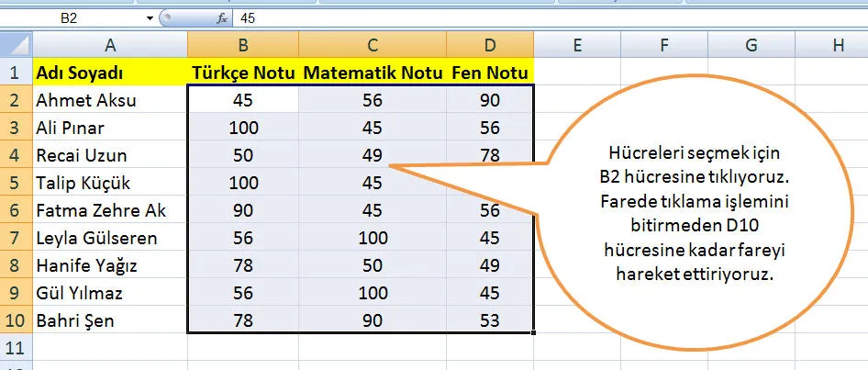Open the Name Box dropdown arrow
Screen dimensions: 868x370
click(150, 17)
